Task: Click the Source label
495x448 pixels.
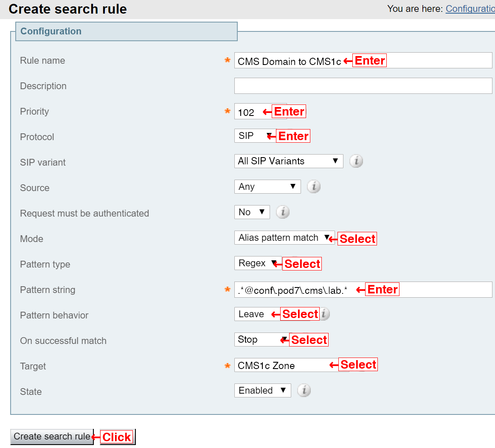Action: [x=35, y=188]
